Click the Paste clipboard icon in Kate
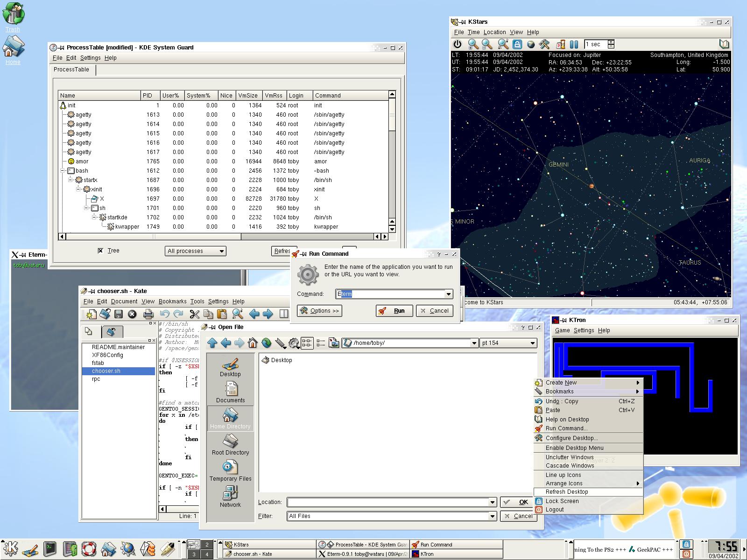 (222, 314)
